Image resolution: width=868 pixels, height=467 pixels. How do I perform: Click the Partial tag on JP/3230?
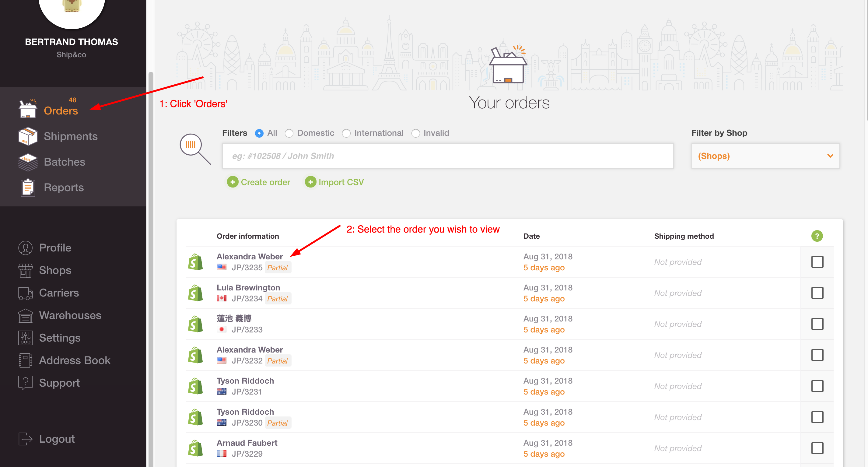[x=277, y=423]
